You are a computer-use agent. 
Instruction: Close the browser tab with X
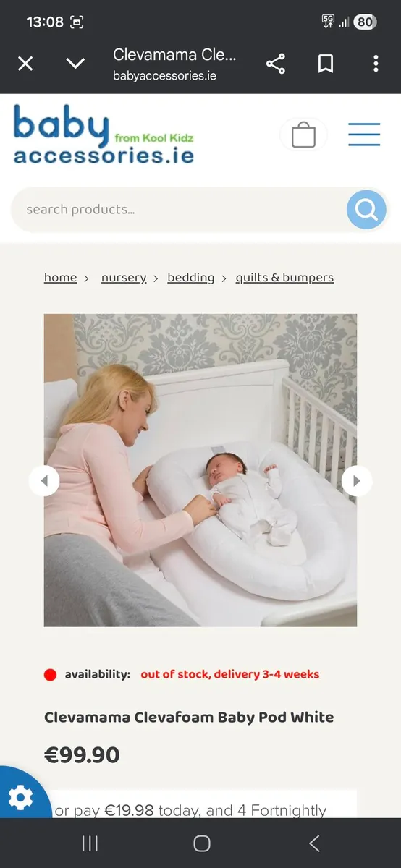point(25,64)
